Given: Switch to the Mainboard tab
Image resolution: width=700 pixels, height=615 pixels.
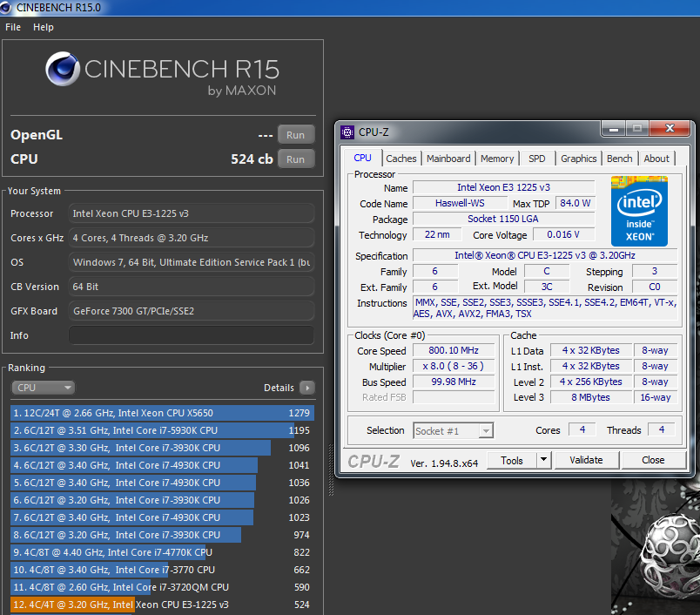Looking at the screenshot, I should tap(448, 159).
